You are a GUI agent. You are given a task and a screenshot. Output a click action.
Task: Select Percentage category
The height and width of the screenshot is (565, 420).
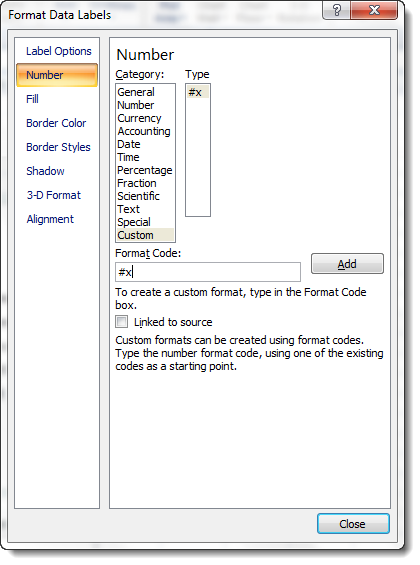pyautogui.click(x=145, y=170)
